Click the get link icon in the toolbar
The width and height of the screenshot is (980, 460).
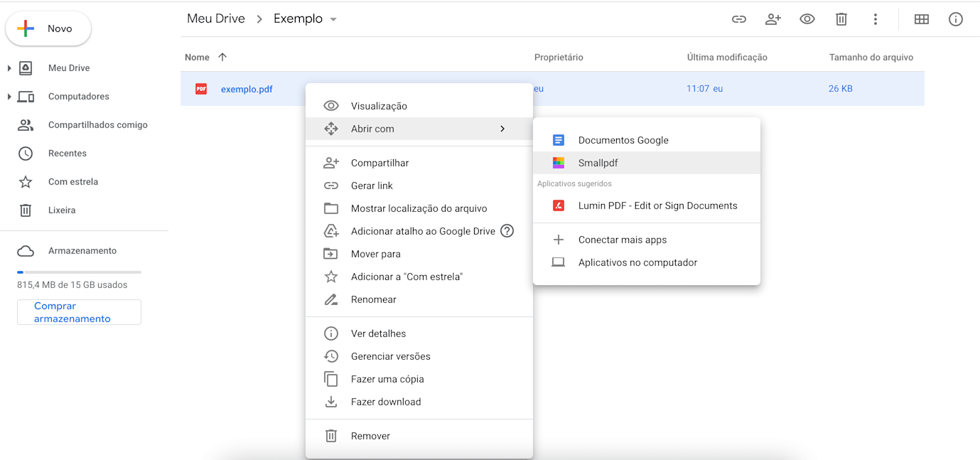coord(739,19)
